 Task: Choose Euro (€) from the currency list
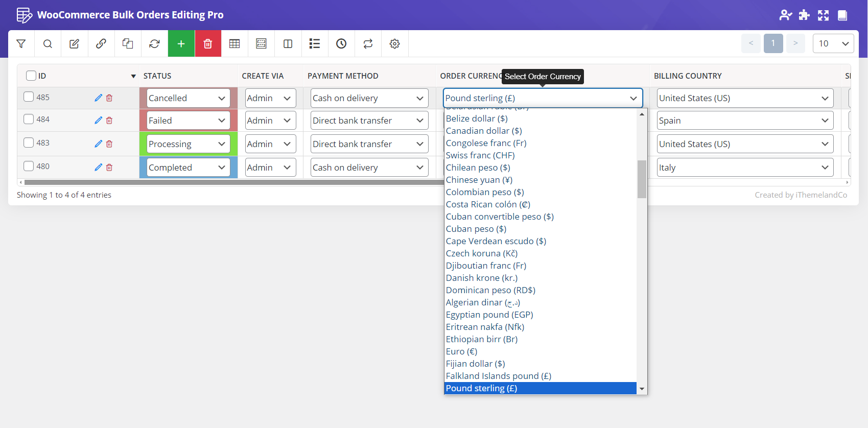click(461, 351)
